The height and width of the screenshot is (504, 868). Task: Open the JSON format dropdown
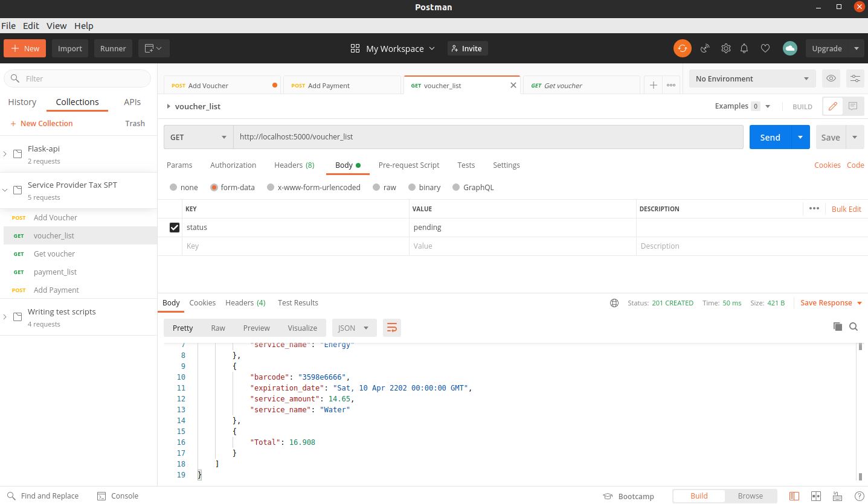354,328
